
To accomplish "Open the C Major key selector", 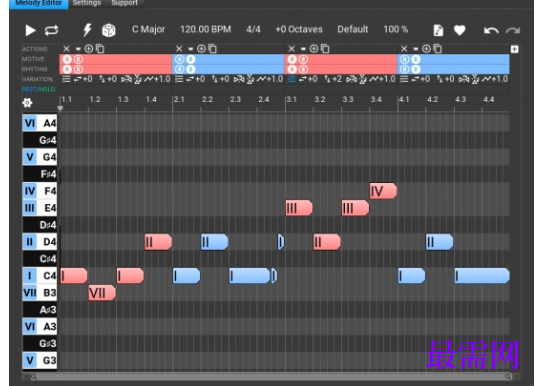I will [149, 30].
